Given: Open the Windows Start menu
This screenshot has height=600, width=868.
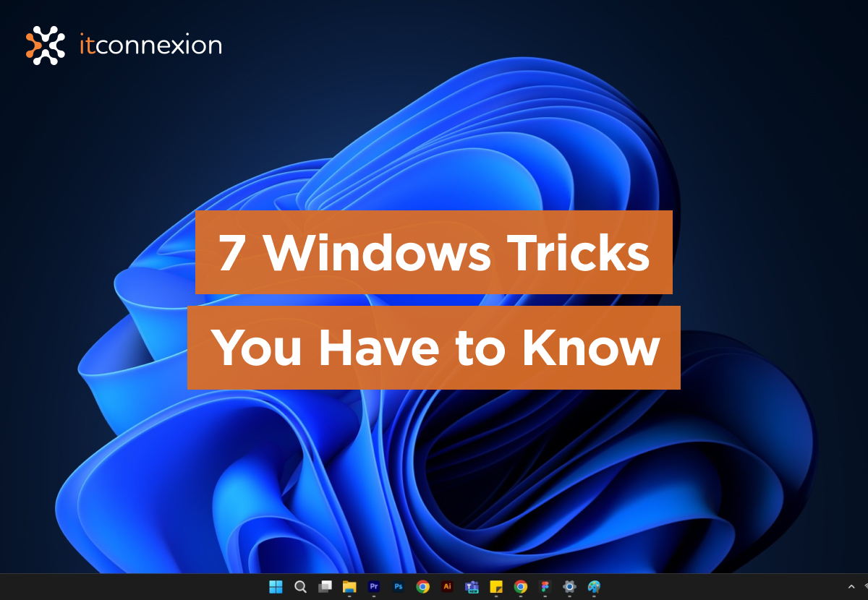Looking at the screenshot, I should tap(276, 587).
